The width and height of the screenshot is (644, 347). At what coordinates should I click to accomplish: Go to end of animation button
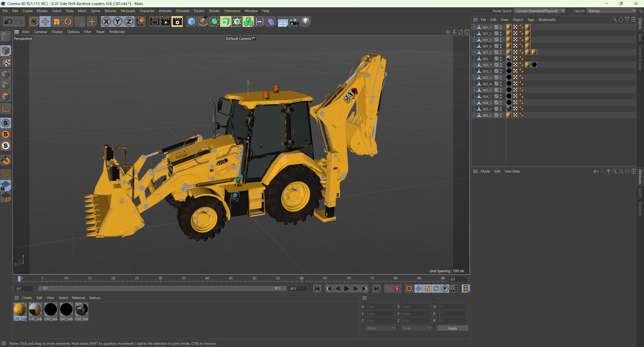click(x=376, y=289)
